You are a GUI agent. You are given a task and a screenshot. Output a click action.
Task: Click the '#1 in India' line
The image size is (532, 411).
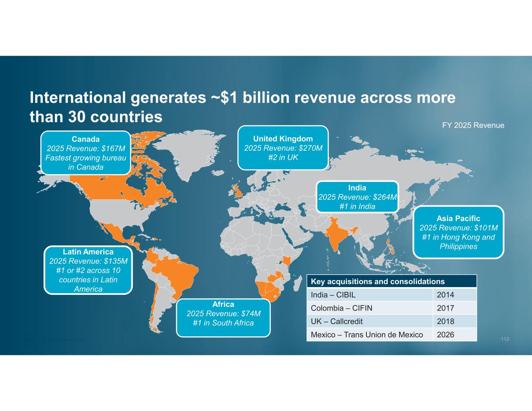[357, 206]
